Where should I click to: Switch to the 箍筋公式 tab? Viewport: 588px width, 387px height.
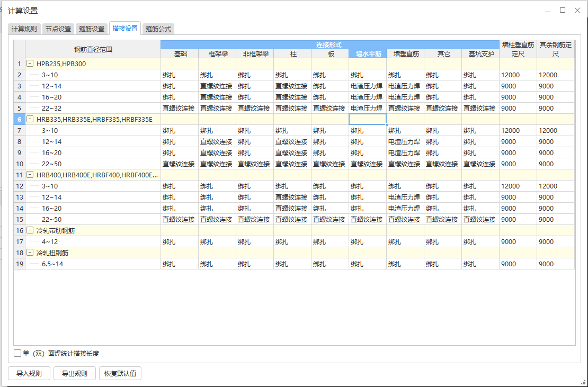click(x=158, y=29)
